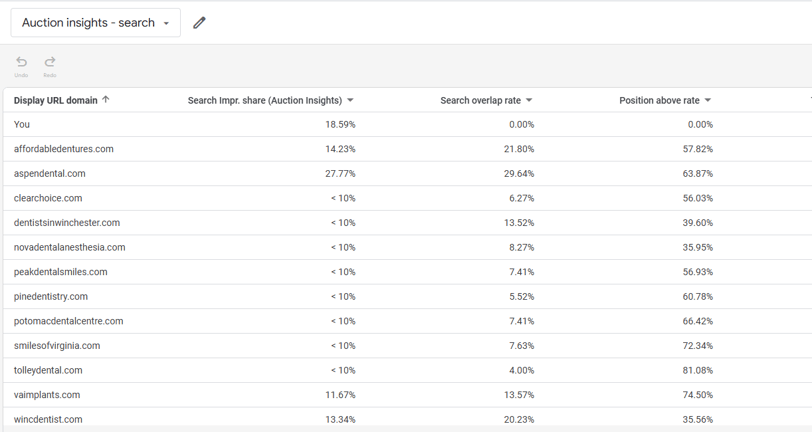The image size is (812, 432).
Task: Select the smilesofvirginia.com row
Action: [x=408, y=346]
